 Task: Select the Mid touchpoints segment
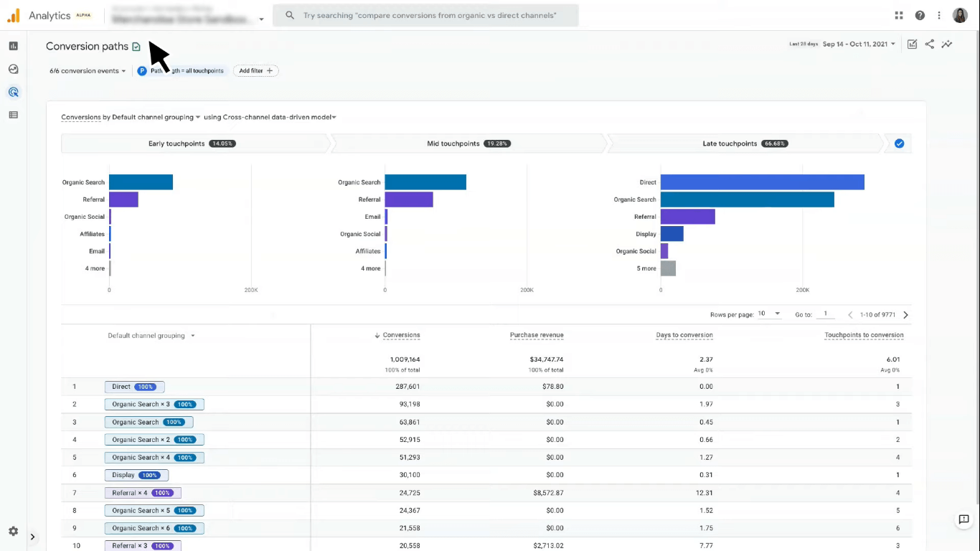coord(470,143)
